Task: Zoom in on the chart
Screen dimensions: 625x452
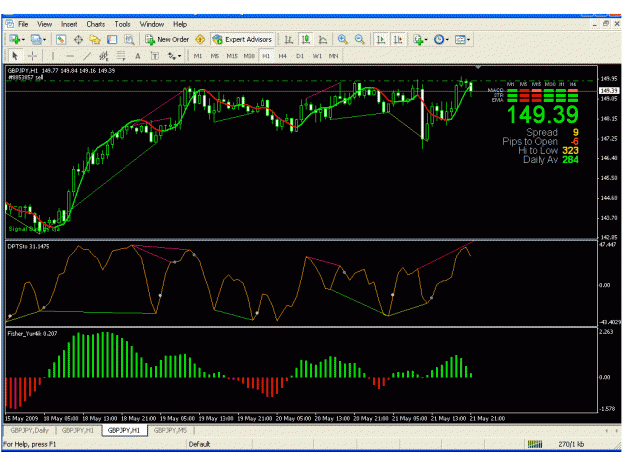Action: click(342, 39)
